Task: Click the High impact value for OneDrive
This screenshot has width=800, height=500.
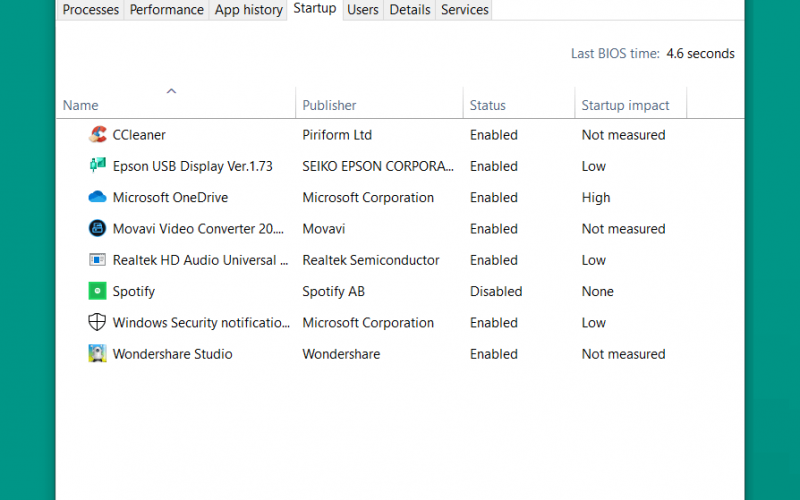Action: click(596, 198)
